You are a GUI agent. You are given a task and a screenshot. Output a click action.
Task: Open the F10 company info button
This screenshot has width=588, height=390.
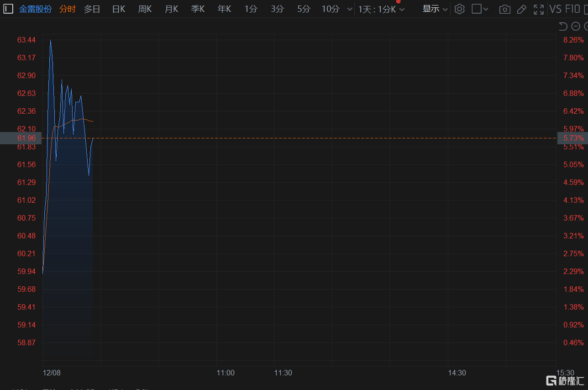coord(572,9)
